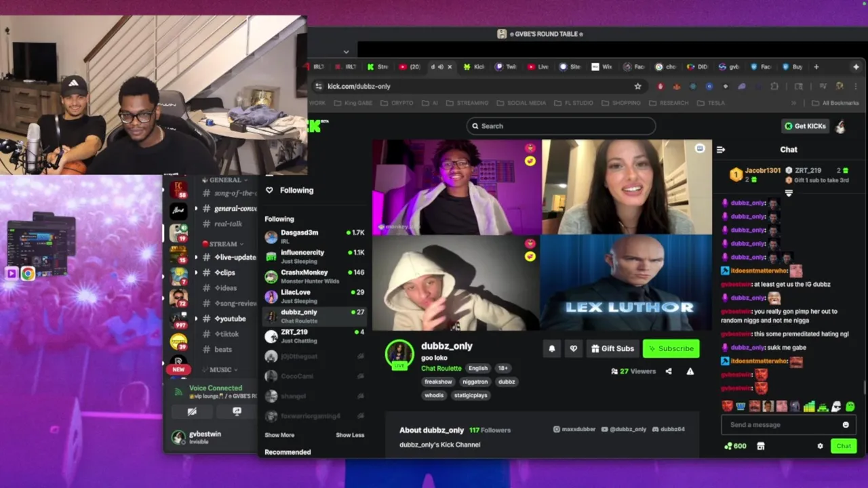The height and width of the screenshot is (488, 868).
Task: Open the tab search dropdown in Chrome
Action: point(346,52)
